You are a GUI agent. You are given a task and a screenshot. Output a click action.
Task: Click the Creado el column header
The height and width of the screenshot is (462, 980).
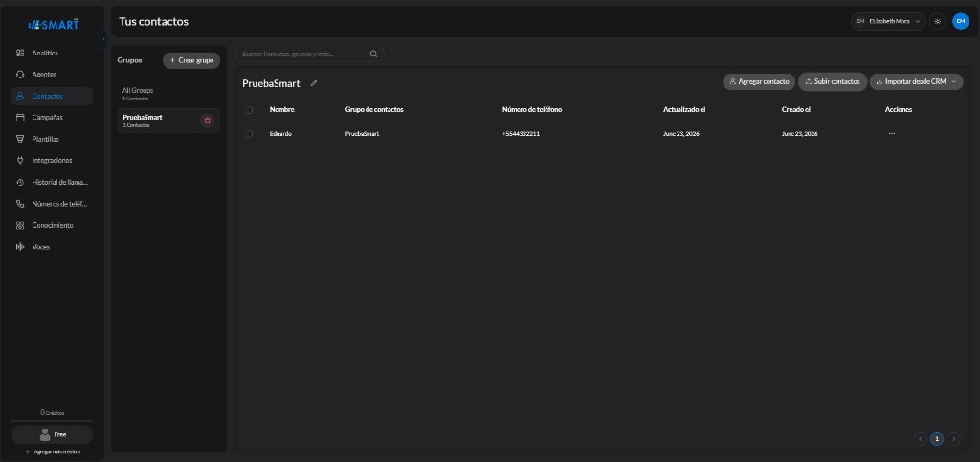(x=795, y=110)
